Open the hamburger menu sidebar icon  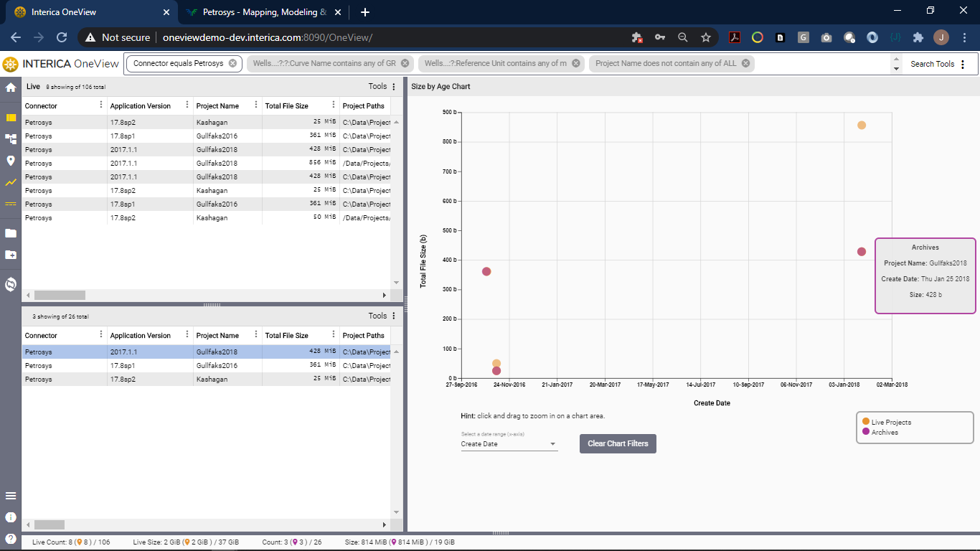11,496
